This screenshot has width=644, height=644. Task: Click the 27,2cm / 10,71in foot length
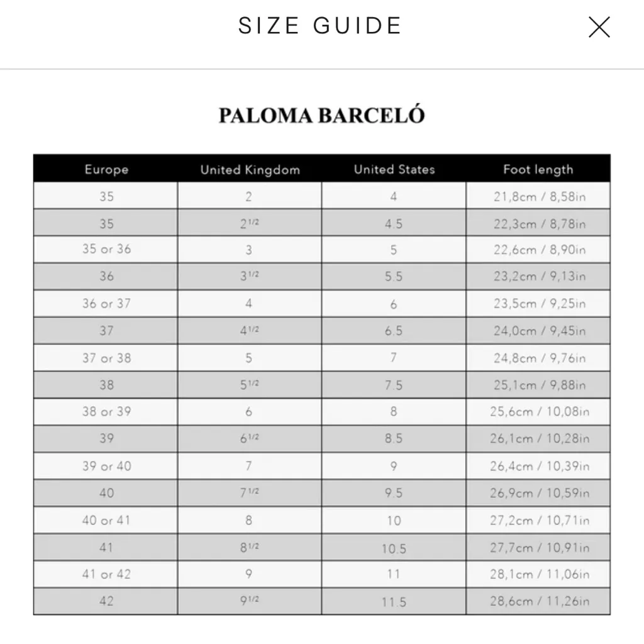(x=539, y=521)
